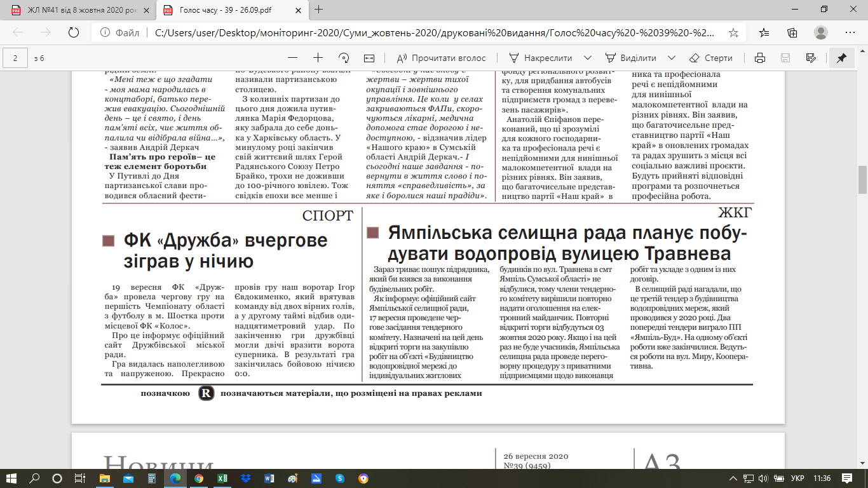
Task: Expand Highlight color options dropdown
Action: 672,58
